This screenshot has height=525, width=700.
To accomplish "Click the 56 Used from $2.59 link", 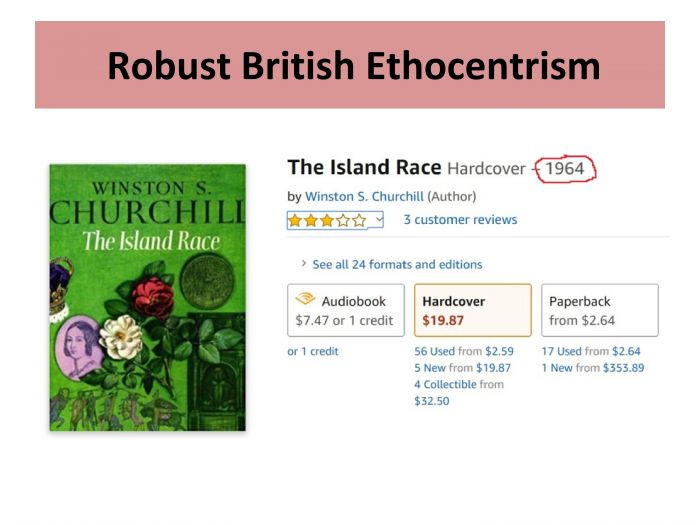I will [x=464, y=351].
